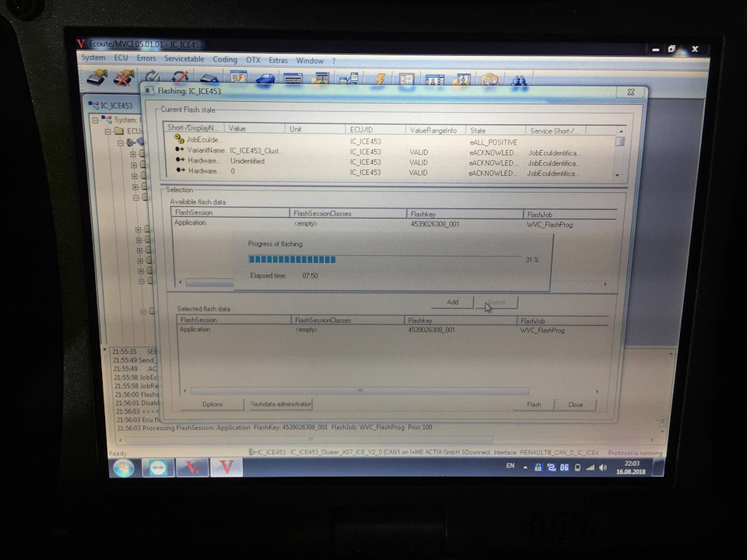
Task: Switch to the active Vediamo taskbar button
Action: coord(226,467)
